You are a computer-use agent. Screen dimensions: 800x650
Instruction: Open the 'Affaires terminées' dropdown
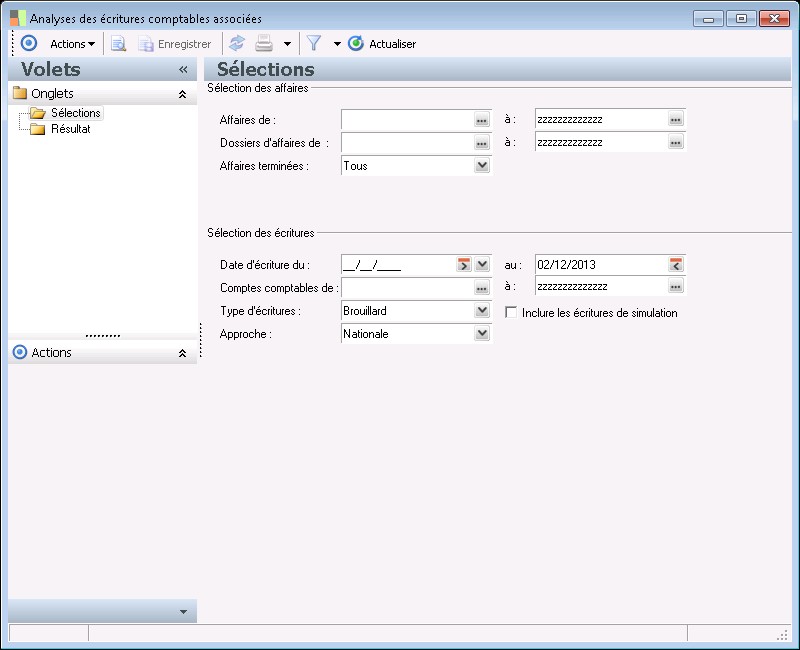click(x=482, y=166)
